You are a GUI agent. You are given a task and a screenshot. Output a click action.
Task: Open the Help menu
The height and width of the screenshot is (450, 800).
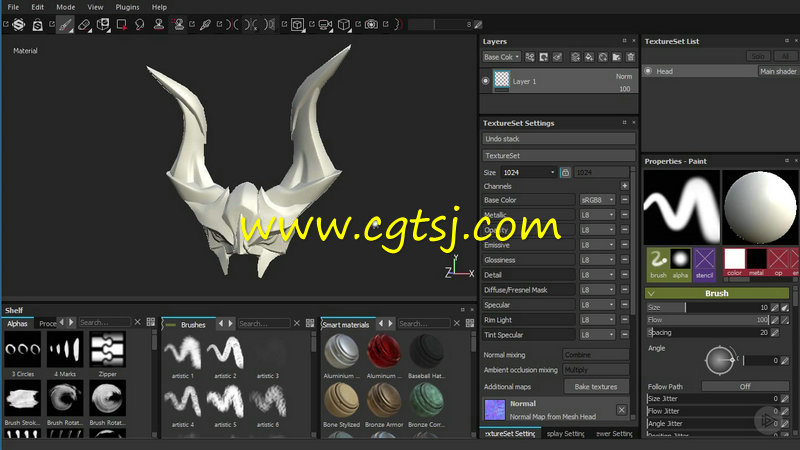coord(159,7)
